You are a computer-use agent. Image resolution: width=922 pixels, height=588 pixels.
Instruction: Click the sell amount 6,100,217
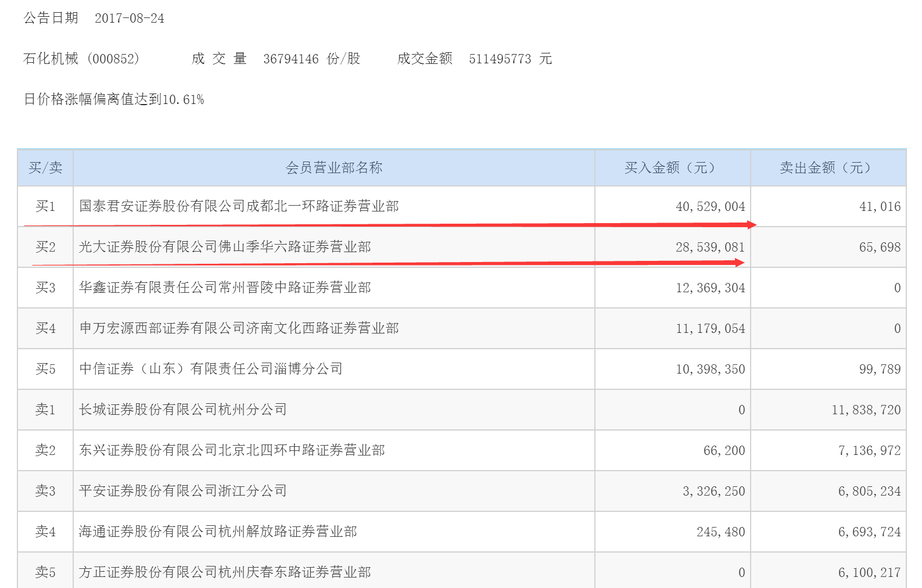869,573
